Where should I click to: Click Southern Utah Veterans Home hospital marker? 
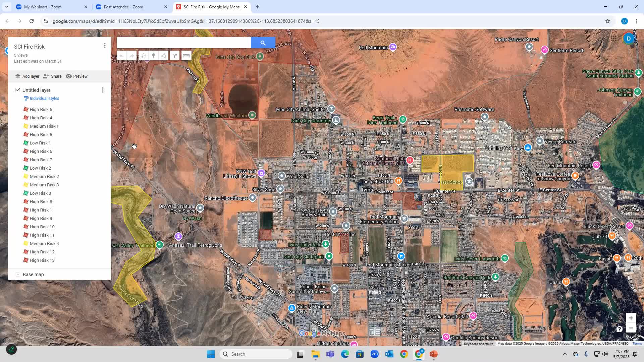tap(410, 161)
